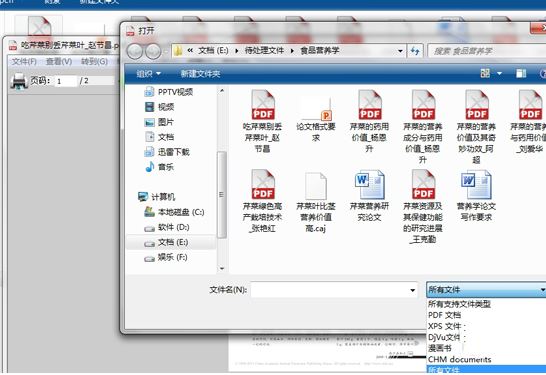Click navigation pane scrollbar down arrow
This screenshot has width=546, height=375.
click(x=222, y=269)
